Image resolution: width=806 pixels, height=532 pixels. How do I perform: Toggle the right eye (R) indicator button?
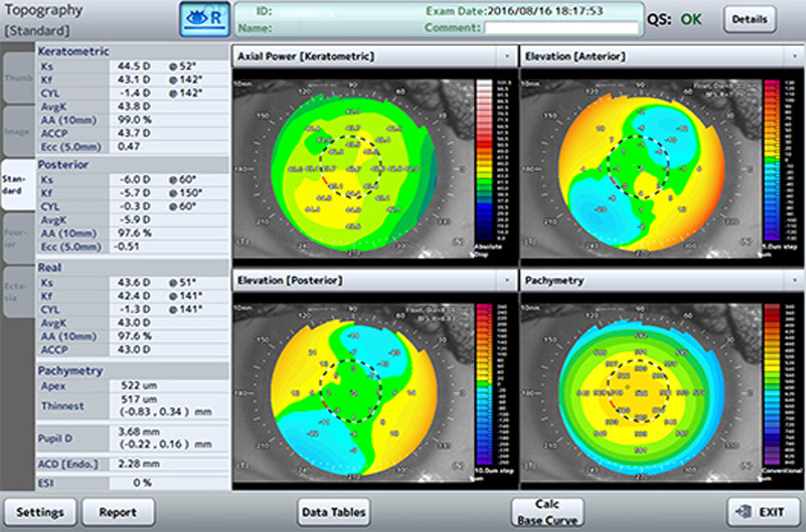tap(205, 19)
